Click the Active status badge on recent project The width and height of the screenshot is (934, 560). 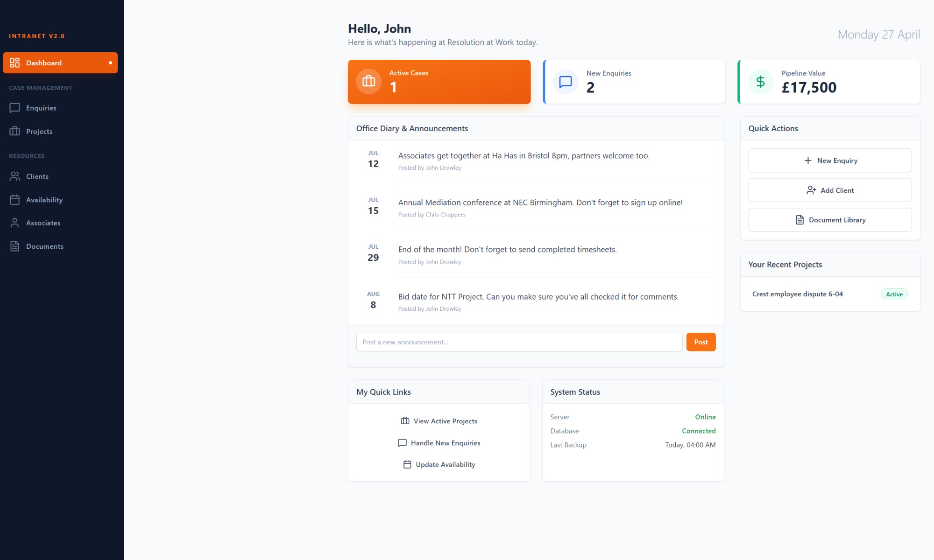[894, 294]
